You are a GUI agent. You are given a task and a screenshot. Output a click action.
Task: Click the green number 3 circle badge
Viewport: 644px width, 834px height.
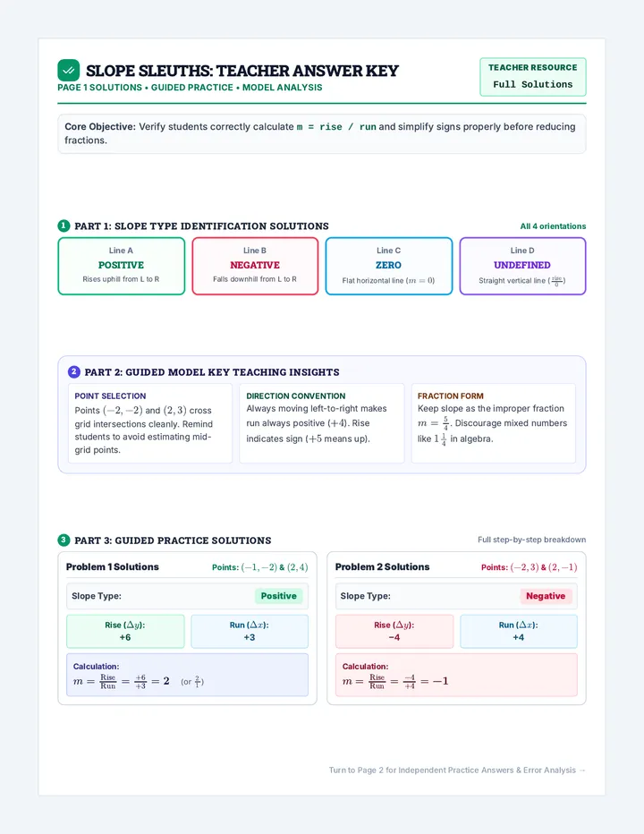[64, 540]
